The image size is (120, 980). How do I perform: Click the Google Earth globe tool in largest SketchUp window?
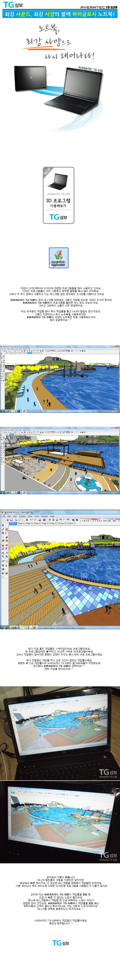coord(3,569)
